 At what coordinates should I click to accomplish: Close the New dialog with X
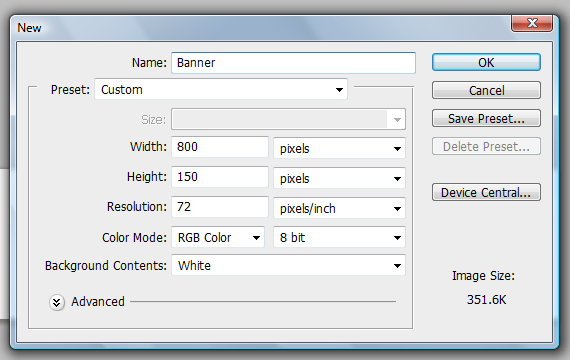click(x=532, y=23)
